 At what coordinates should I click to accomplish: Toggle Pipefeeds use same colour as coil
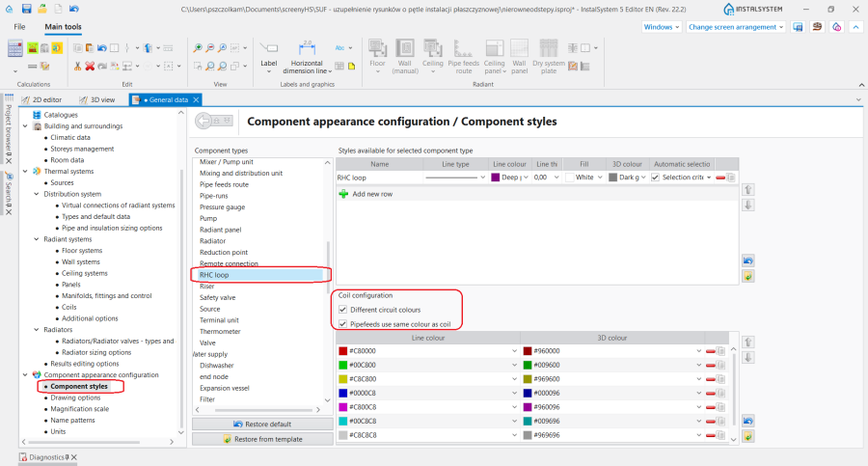(342, 324)
